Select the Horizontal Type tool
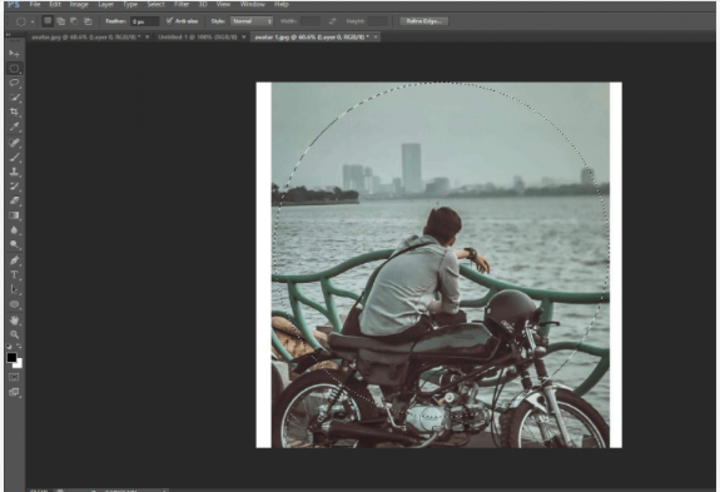Screen dimensions: 720x492 pos(14,275)
